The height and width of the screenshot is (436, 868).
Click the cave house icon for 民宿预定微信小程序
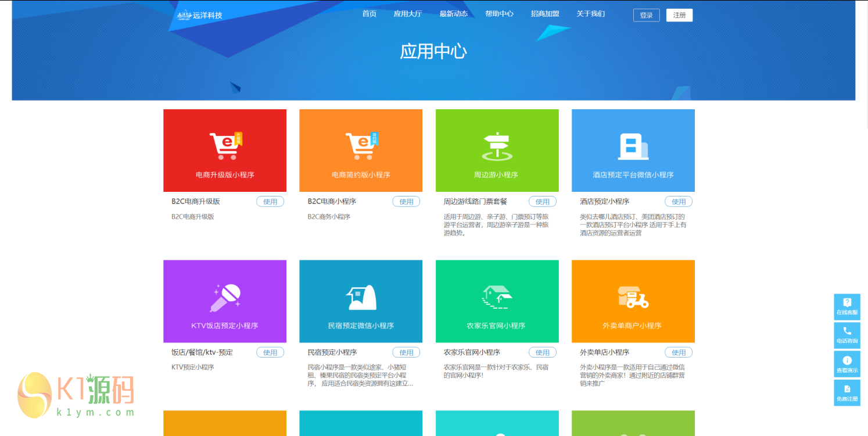(x=361, y=298)
